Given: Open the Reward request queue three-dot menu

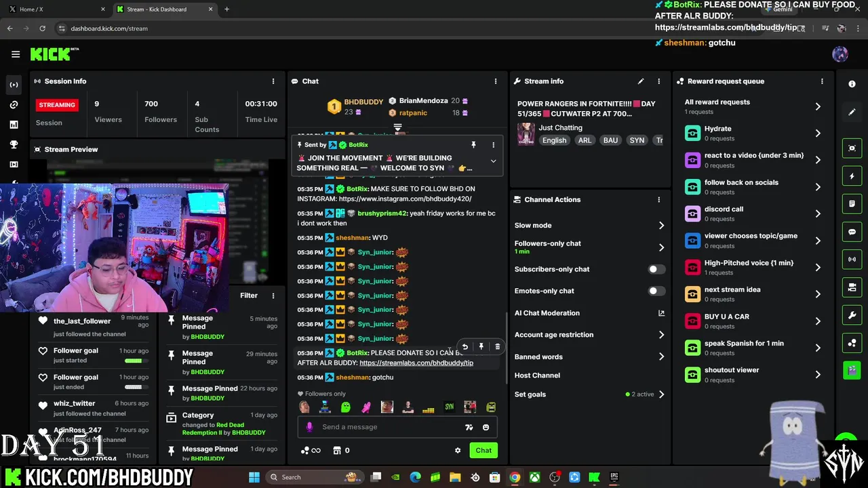Looking at the screenshot, I should tap(822, 81).
